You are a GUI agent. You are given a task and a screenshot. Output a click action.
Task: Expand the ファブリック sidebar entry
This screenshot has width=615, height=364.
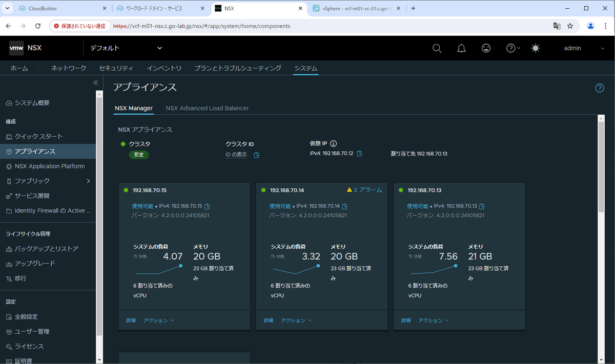point(48,181)
